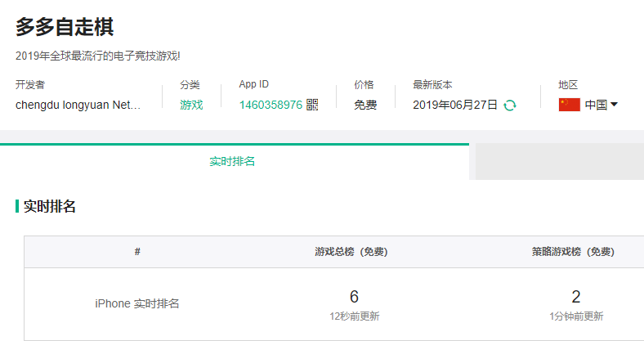The image size is (644, 341).
Task: Click the app title 多多自走棋
Action: coord(65,27)
